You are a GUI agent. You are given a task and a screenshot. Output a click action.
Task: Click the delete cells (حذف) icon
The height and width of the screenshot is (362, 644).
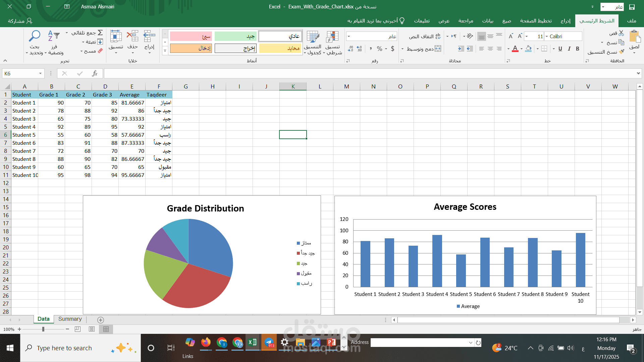(133, 37)
